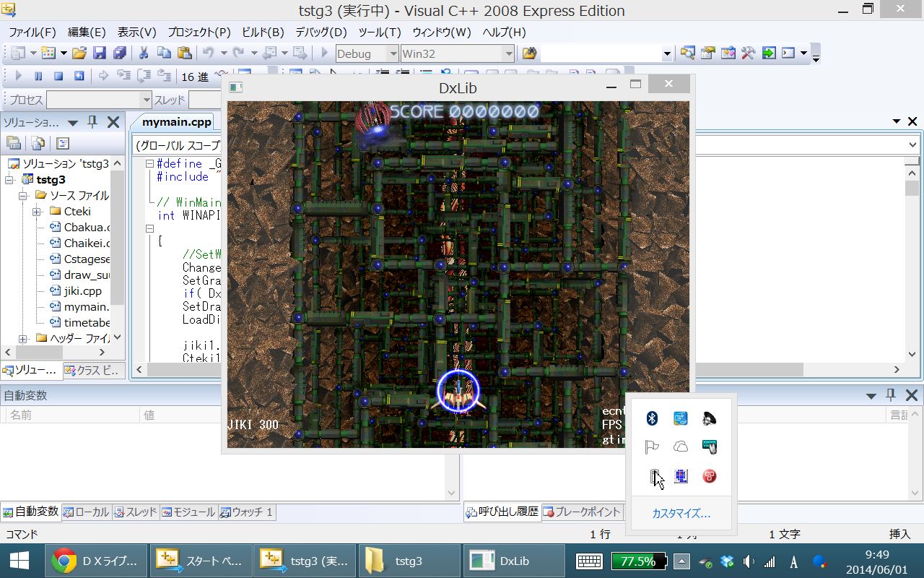
Task: Open the Command Window toolbar icon
Action: point(788,53)
